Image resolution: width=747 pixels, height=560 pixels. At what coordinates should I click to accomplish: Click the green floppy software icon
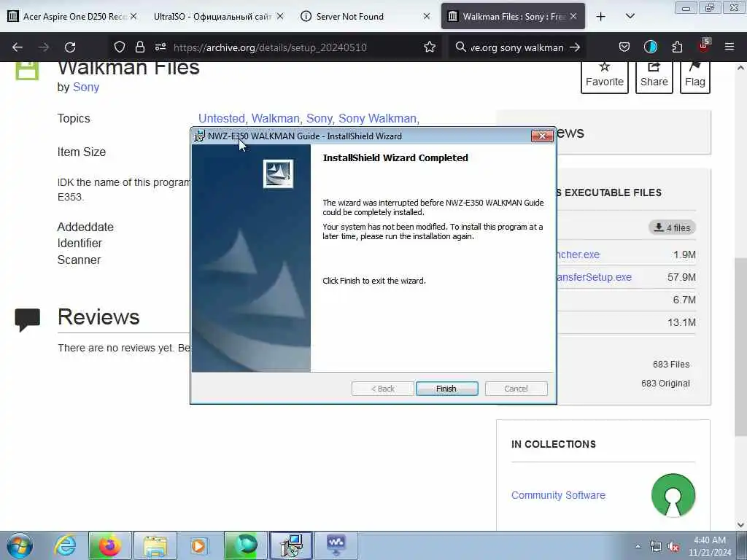[x=27, y=70]
